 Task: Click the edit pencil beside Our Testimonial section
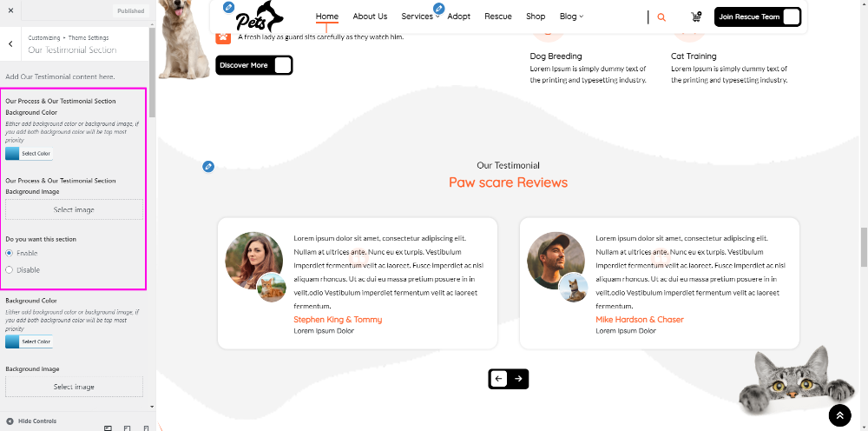pyautogui.click(x=208, y=166)
